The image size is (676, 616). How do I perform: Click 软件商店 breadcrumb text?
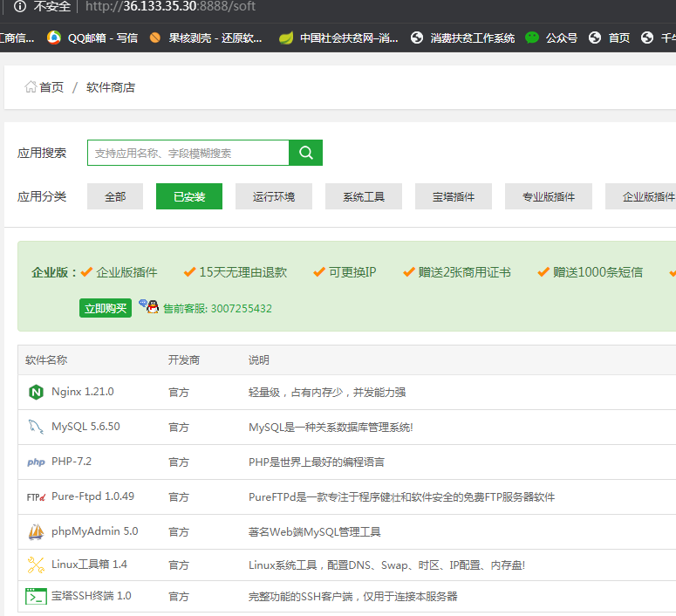tap(111, 87)
